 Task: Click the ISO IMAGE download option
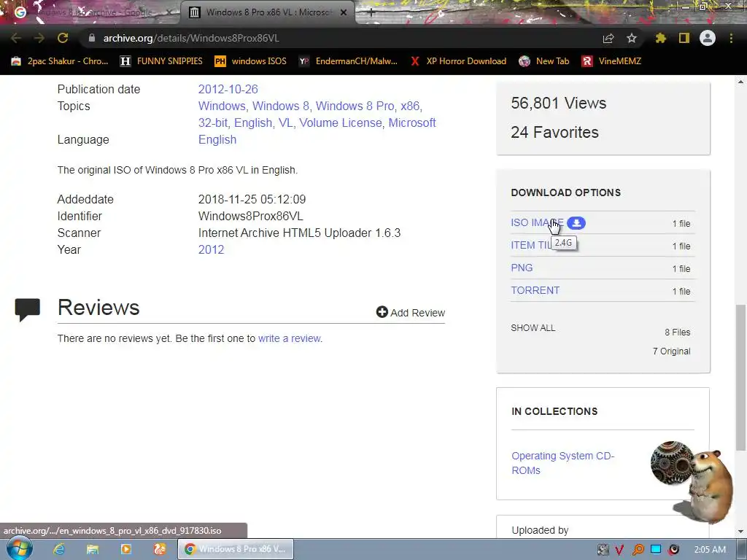[x=537, y=222]
